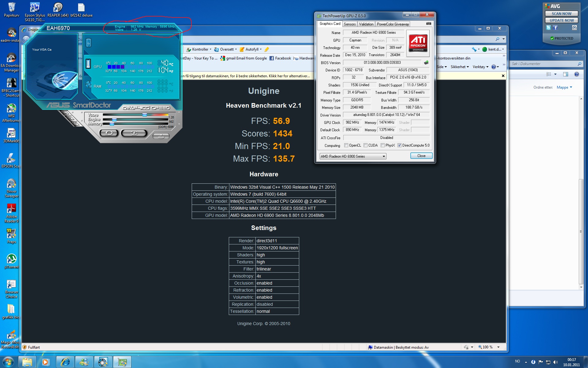The width and height of the screenshot is (588, 368).
Task: Save BIOS with the green chip icon
Action: point(426,63)
